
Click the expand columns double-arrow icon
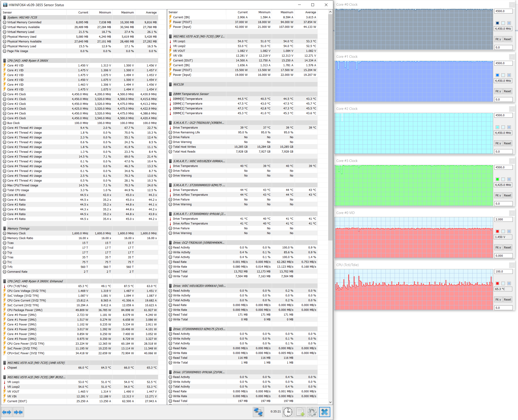[7, 412]
